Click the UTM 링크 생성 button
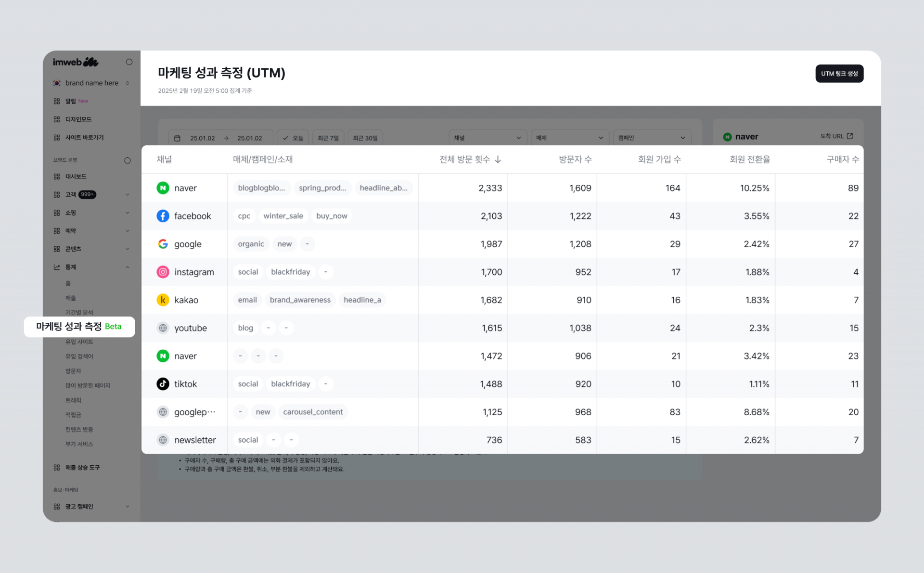924x573 pixels. [839, 74]
